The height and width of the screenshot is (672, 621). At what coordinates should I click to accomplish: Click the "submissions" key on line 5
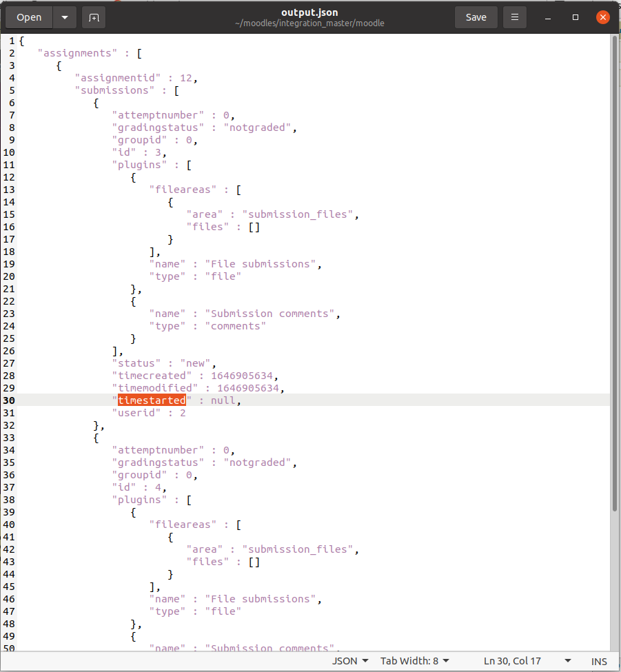[x=114, y=90]
